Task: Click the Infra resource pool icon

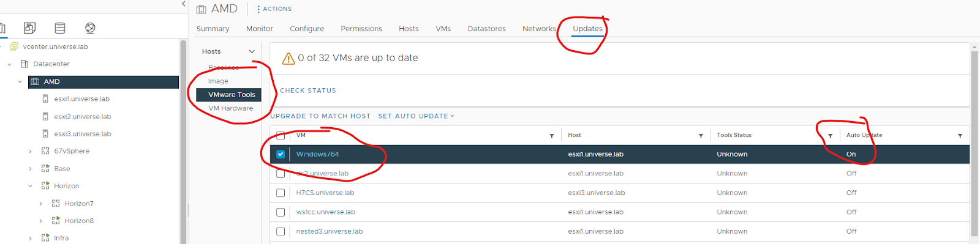Action: [x=45, y=238]
